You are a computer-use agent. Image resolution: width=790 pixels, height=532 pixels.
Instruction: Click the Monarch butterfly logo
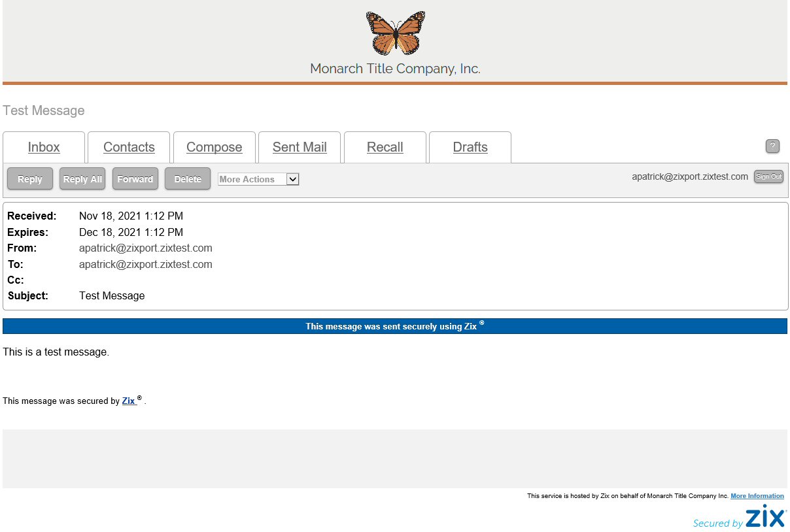point(396,33)
